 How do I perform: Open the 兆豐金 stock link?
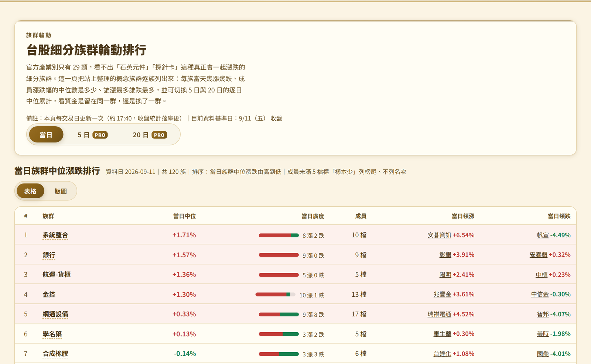coord(442,294)
